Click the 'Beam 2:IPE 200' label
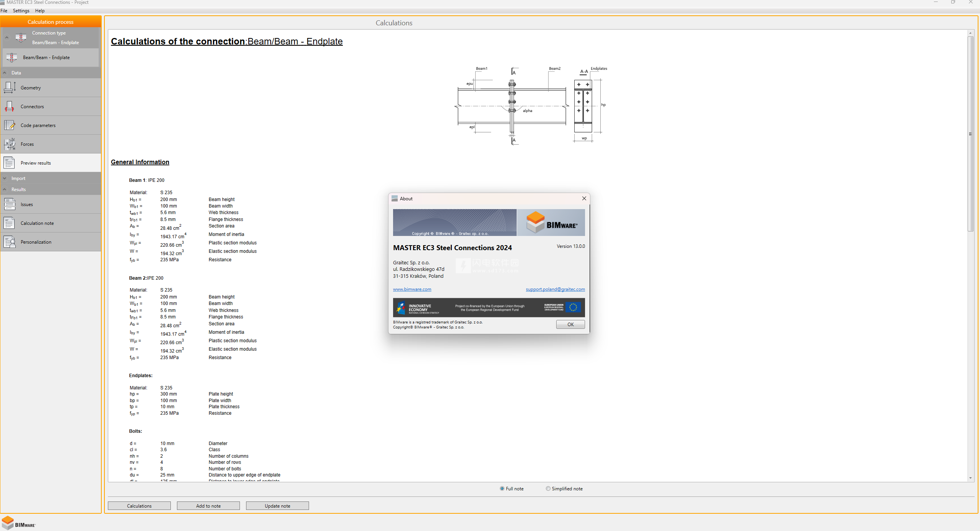This screenshot has height=531, width=980. (146, 278)
